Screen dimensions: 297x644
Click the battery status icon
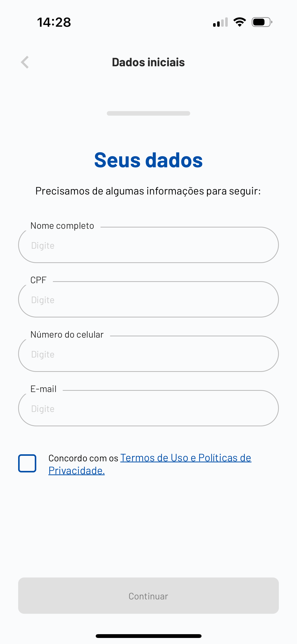click(262, 22)
